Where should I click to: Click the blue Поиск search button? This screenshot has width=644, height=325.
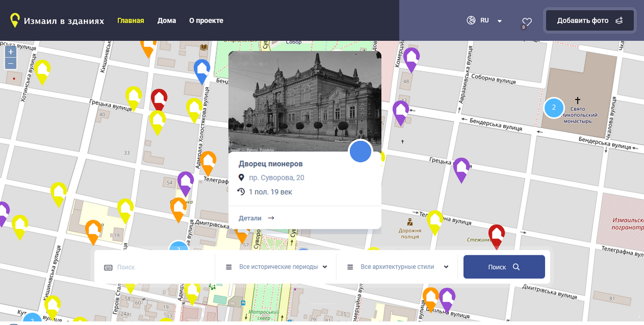(504, 267)
